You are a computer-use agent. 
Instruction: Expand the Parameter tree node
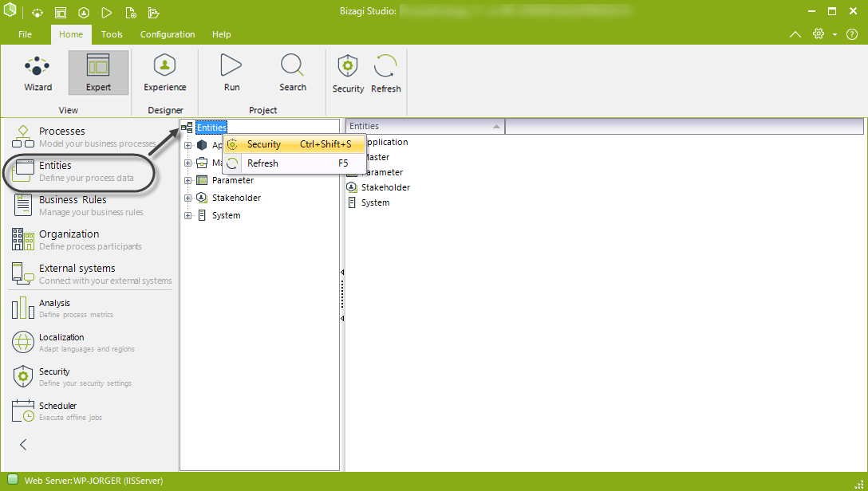[x=187, y=180]
